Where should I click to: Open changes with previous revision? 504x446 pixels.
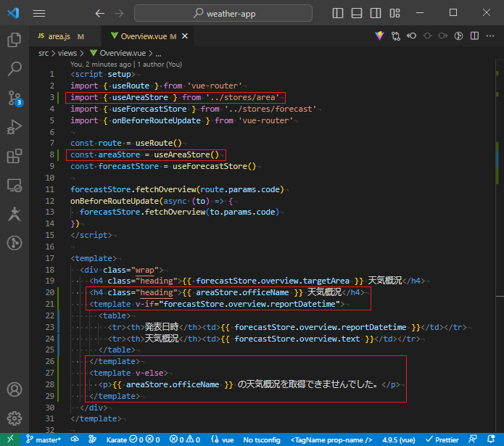point(411,36)
